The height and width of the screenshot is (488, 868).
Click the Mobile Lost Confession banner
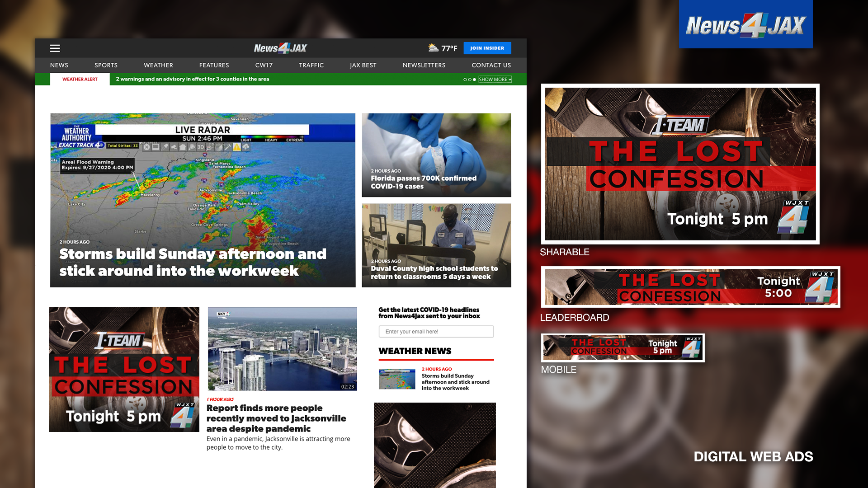click(x=623, y=348)
